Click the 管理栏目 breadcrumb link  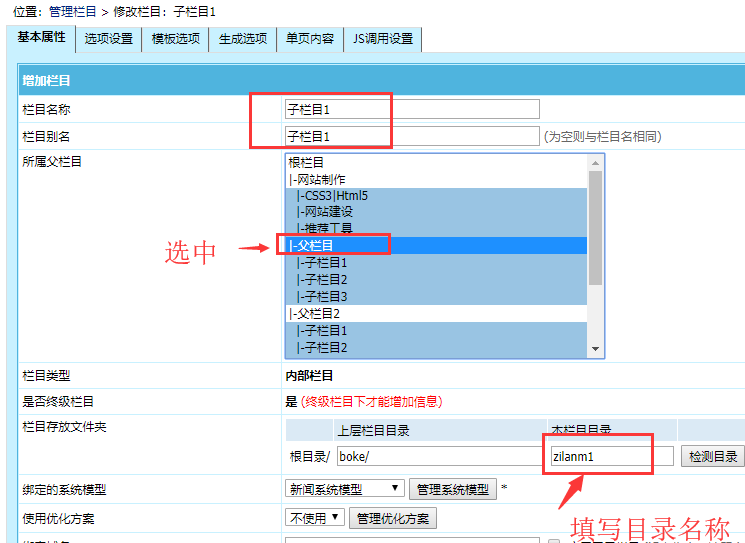point(73,11)
